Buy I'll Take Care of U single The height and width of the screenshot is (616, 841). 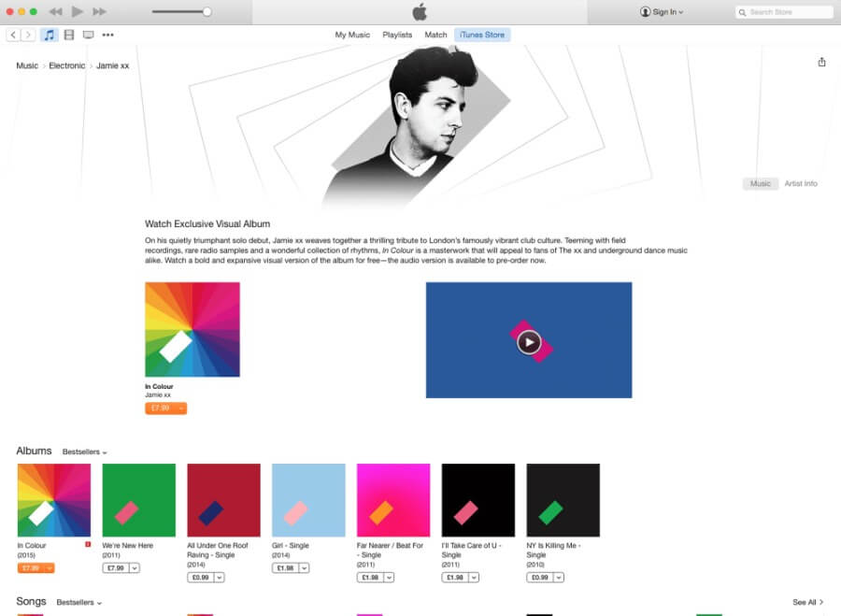(x=455, y=578)
